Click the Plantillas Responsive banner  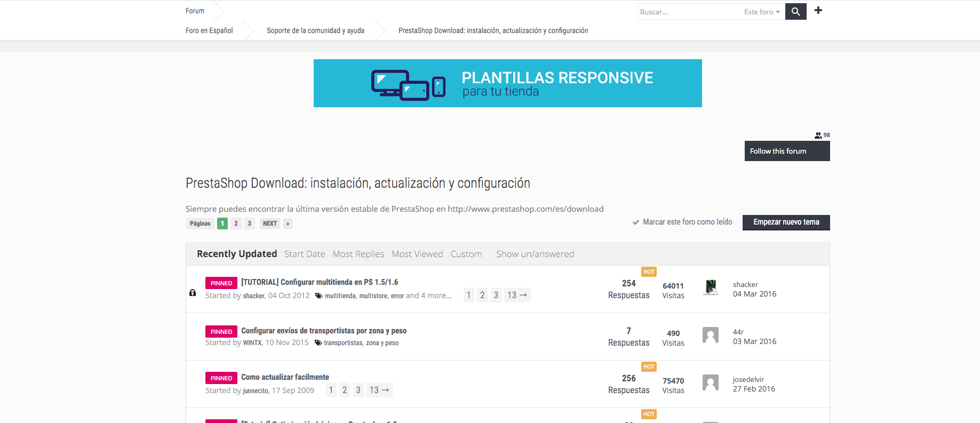pyautogui.click(x=507, y=83)
